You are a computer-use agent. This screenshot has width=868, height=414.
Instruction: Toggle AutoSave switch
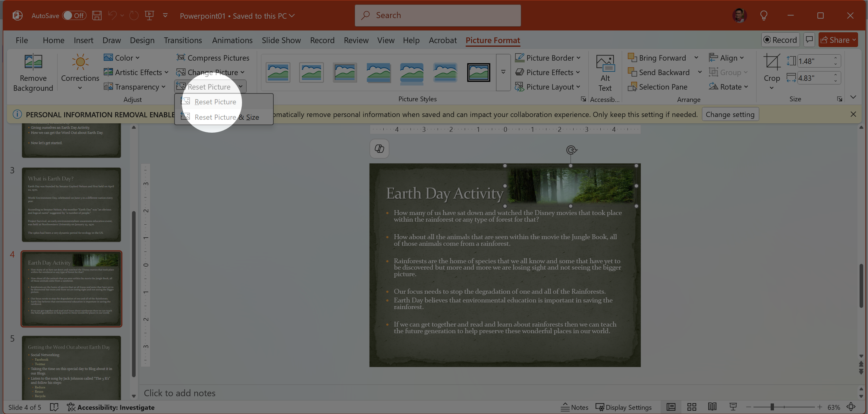click(74, 15)
